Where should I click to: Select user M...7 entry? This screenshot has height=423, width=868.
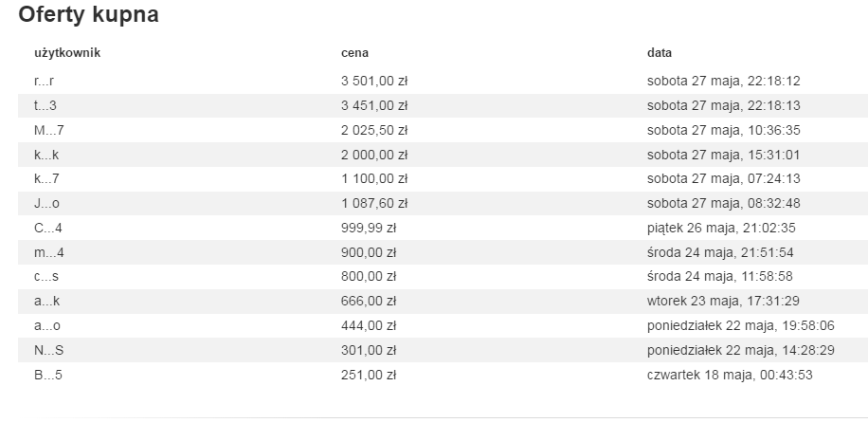(49, 130)
